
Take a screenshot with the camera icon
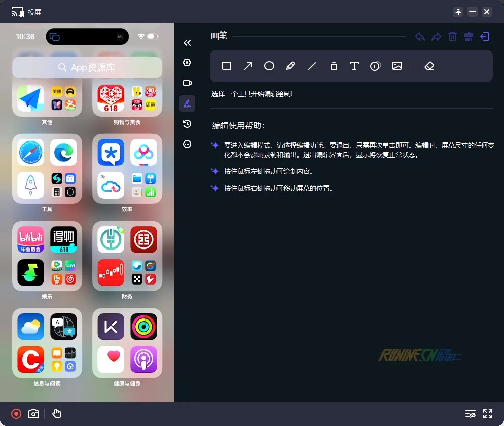[x=33, y=414]
